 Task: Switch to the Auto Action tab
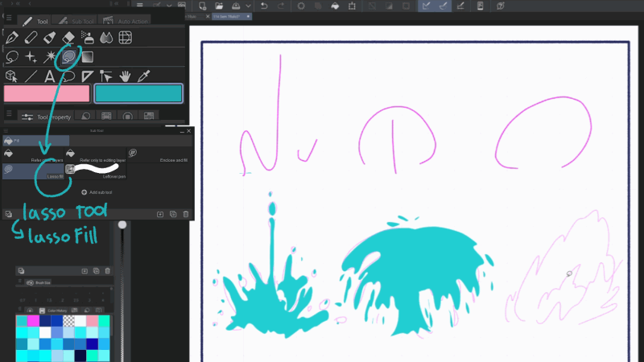click(x=126, y=21)
